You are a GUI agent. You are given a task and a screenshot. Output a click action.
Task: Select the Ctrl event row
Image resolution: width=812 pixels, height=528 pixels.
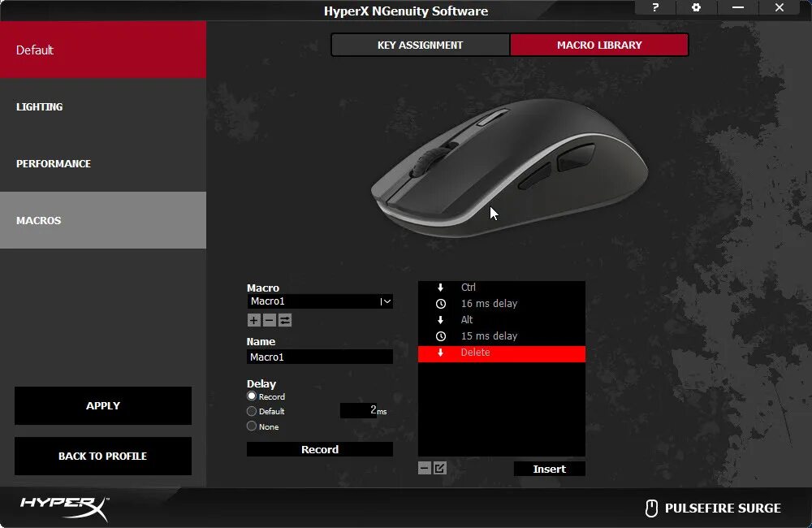[x=501, y=287]
